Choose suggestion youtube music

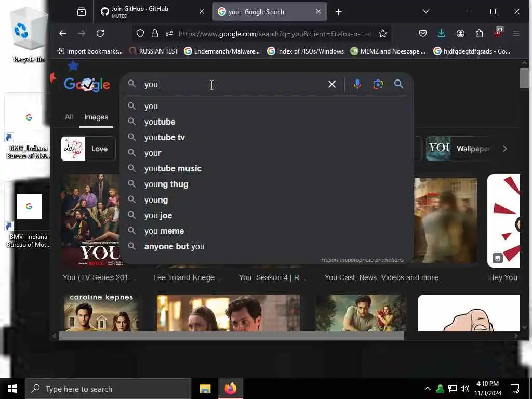coord(267,169)
